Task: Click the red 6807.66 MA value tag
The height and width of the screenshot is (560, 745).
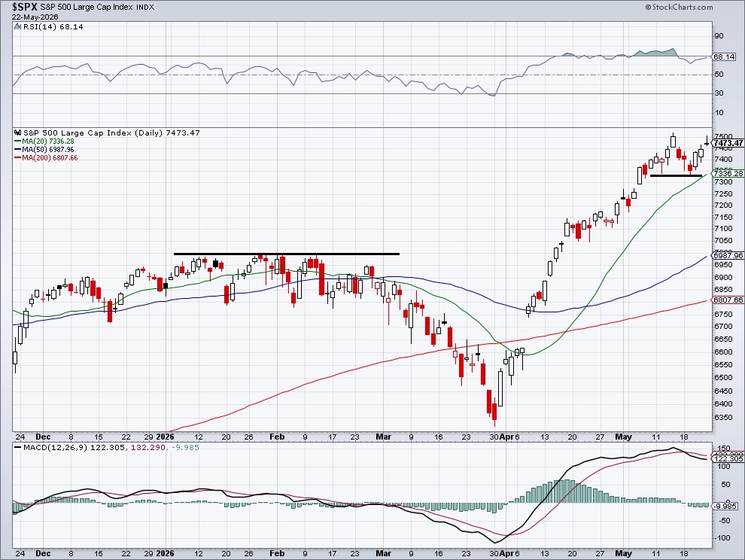Action: [x=728, y=300]
